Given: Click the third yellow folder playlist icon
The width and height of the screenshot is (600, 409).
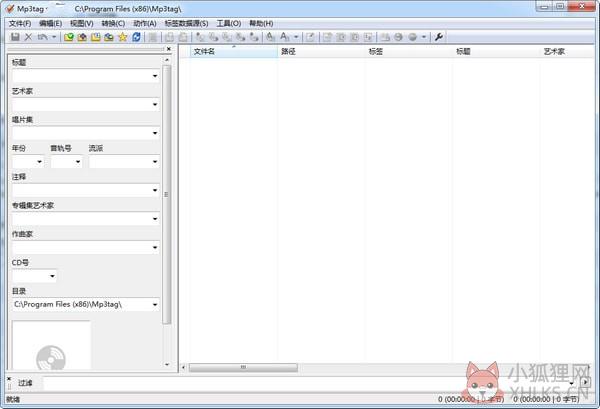Looking at the screenshot, I should tap(96, 37).
